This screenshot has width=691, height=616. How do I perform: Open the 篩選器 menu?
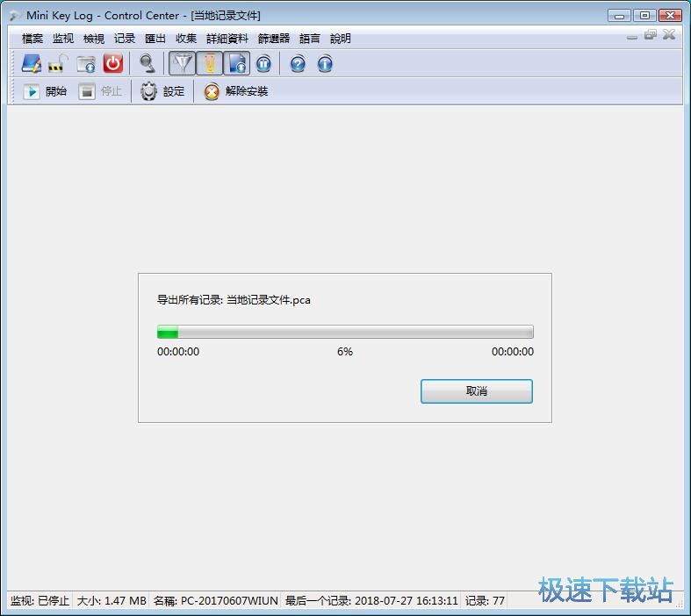274,39
